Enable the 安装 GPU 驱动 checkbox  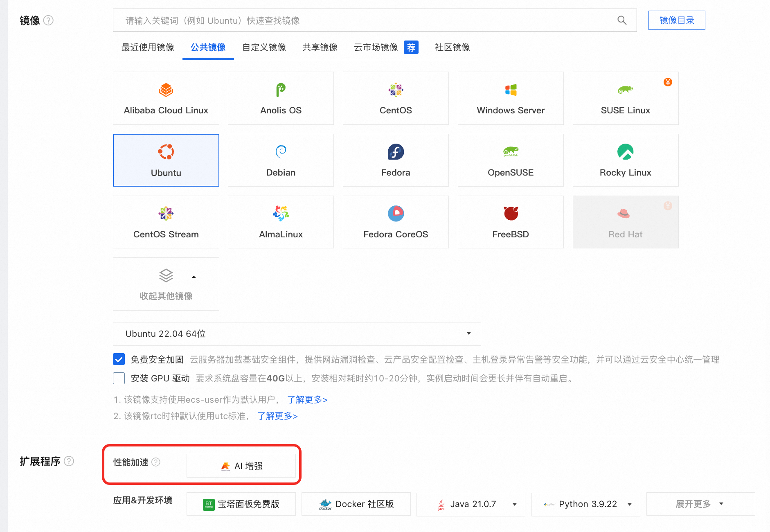(x=119, y=378)
